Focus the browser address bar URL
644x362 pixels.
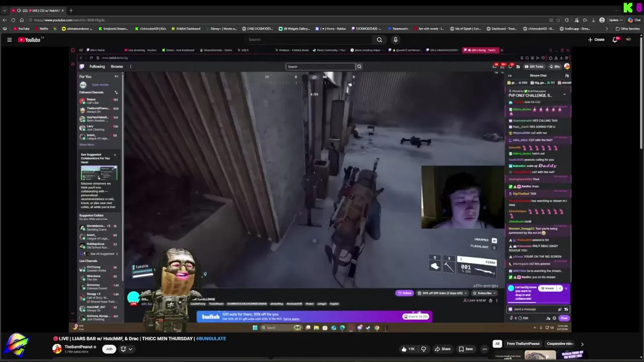point(69,20)
